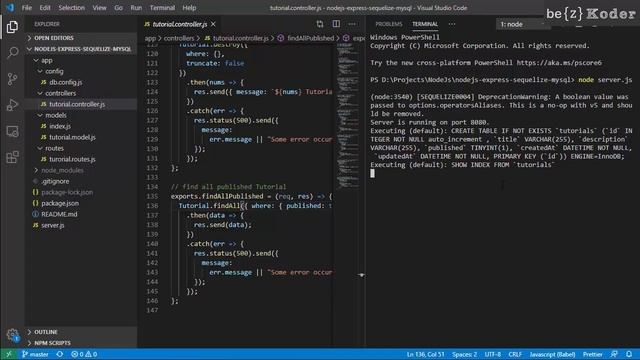Open the Search view in activity bar

click(x=12, y=53)
